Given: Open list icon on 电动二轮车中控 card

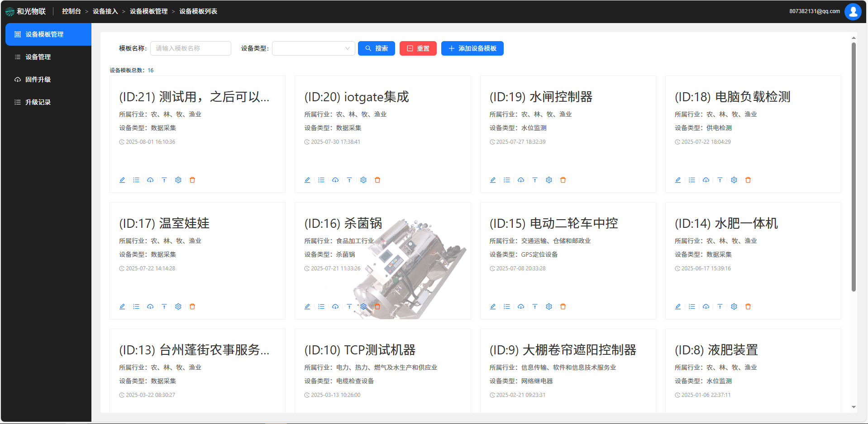Looking at the screenshot, I should (x=507, y=306).
